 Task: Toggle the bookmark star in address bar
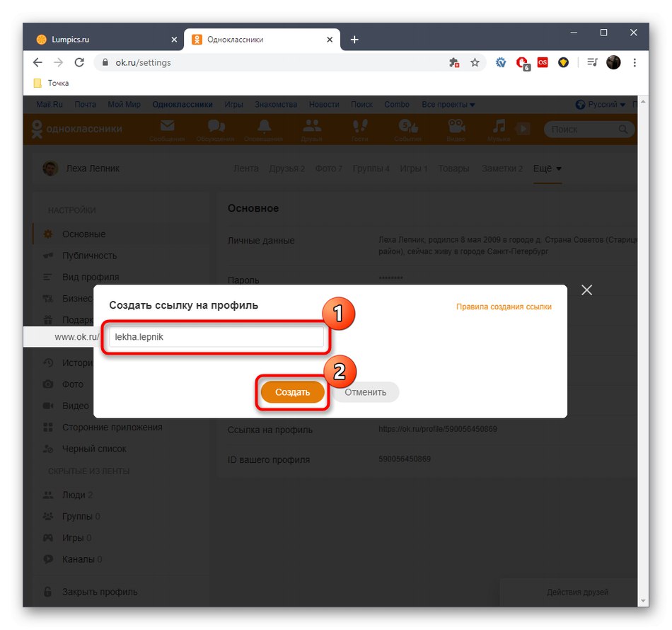pyautogui.click(x=475, y=62)
